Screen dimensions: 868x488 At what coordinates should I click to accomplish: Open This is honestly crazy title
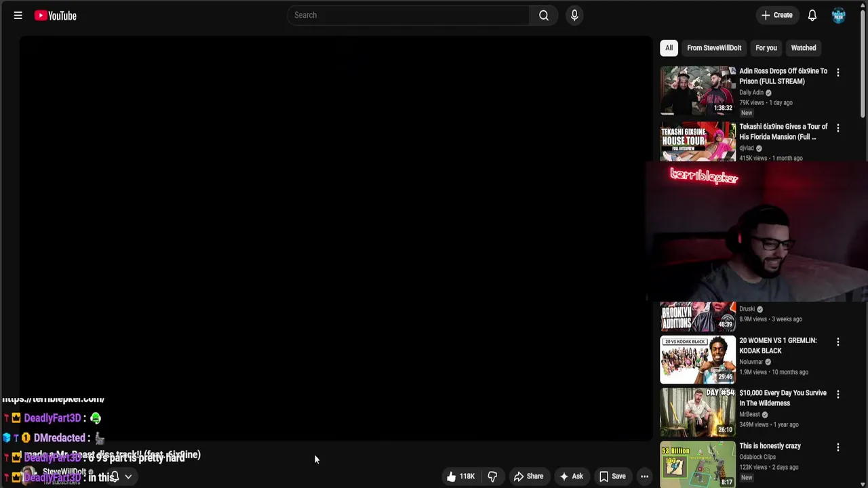click(770, 446)
